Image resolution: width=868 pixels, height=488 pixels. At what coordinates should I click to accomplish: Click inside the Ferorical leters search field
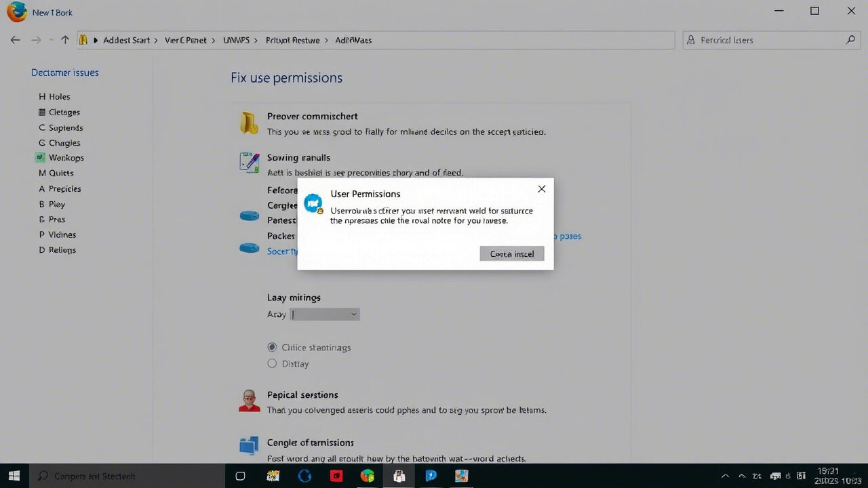pos(759,40)
